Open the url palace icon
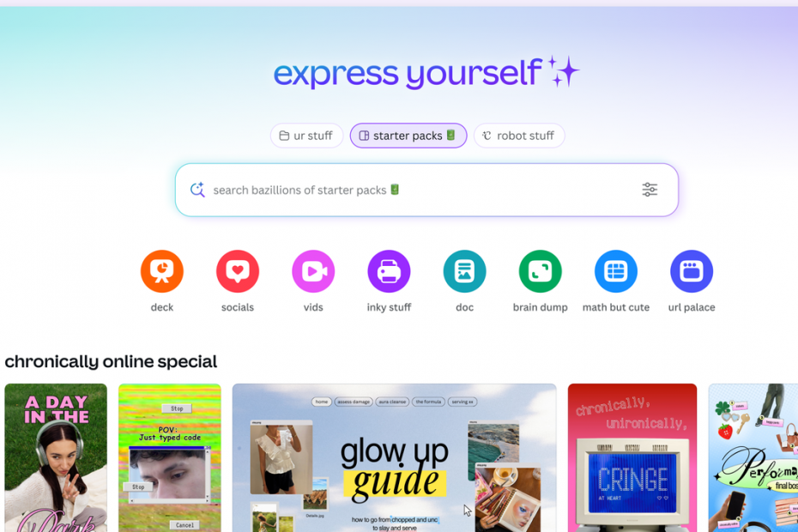This screenshot has height=532, width=798. (x=692, y=271)
